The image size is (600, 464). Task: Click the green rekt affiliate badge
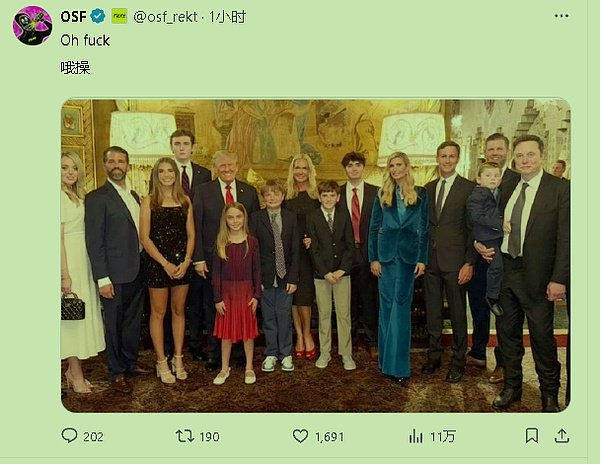coord(119,17)
